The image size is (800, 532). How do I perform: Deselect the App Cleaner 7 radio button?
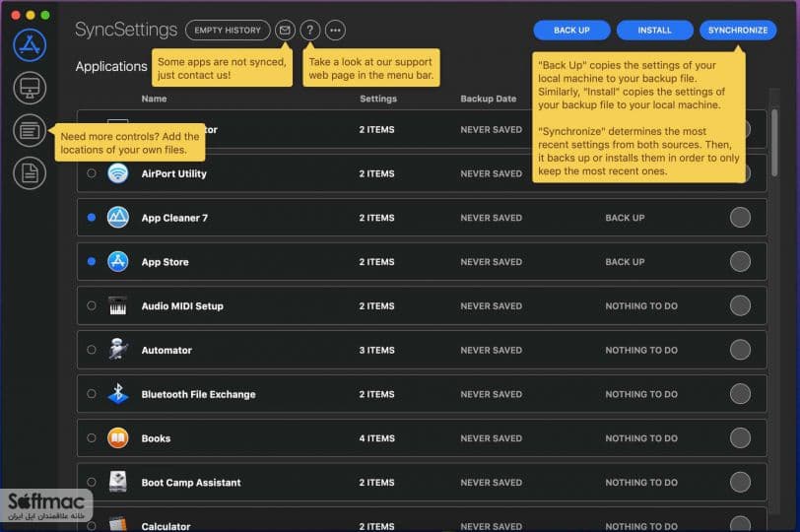tap(92, 218)
